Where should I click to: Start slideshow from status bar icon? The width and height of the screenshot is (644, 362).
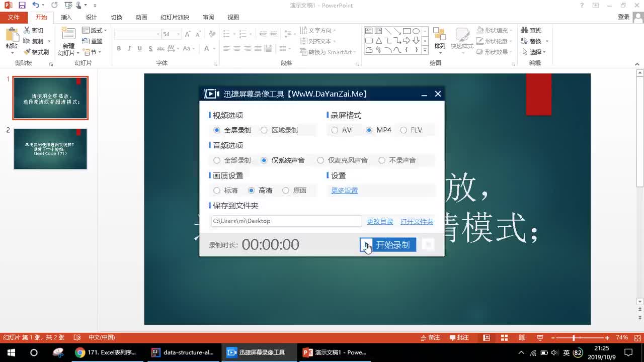tap(540, 338)
